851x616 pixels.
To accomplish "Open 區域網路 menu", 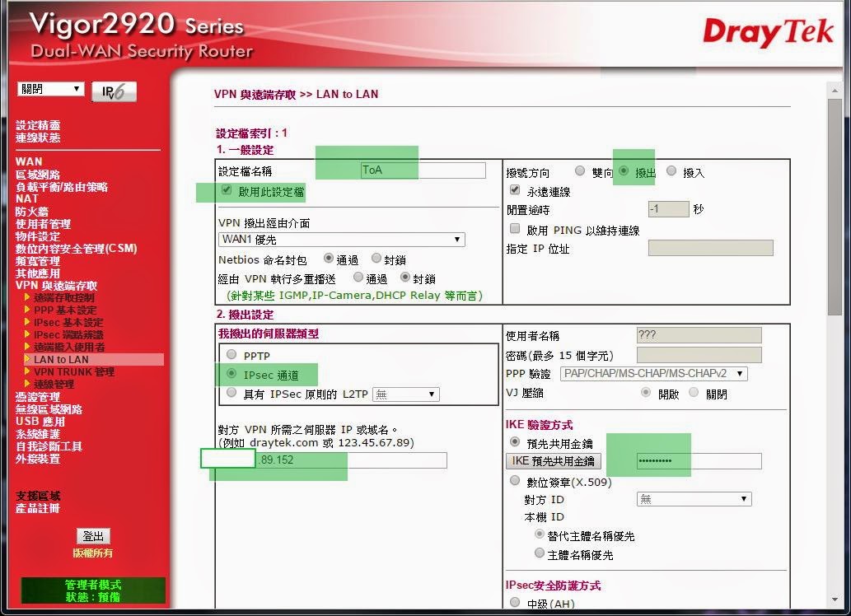I will click(38, 175).
